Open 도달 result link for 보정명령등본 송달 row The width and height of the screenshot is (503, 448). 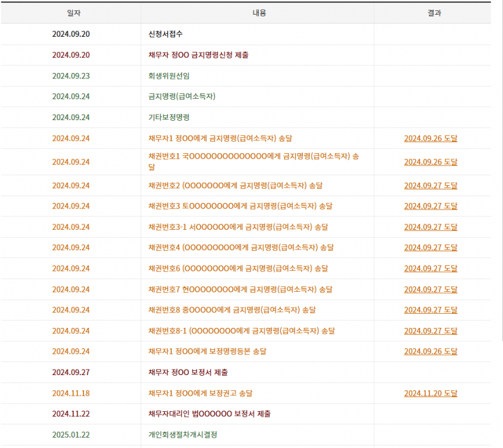431,352
